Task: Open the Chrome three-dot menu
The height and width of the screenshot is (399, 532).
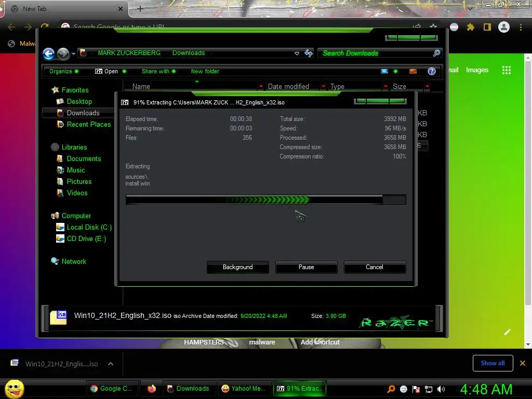Action: point(521,27)
